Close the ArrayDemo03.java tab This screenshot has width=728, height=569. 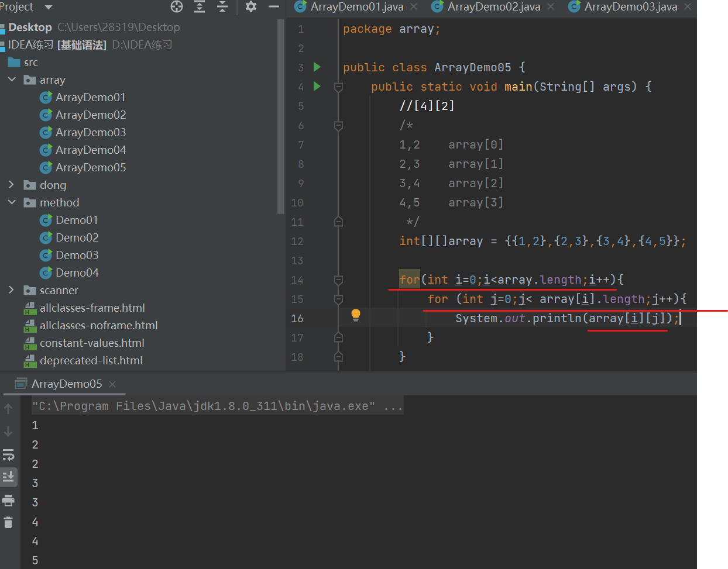(x=688, y=6)
